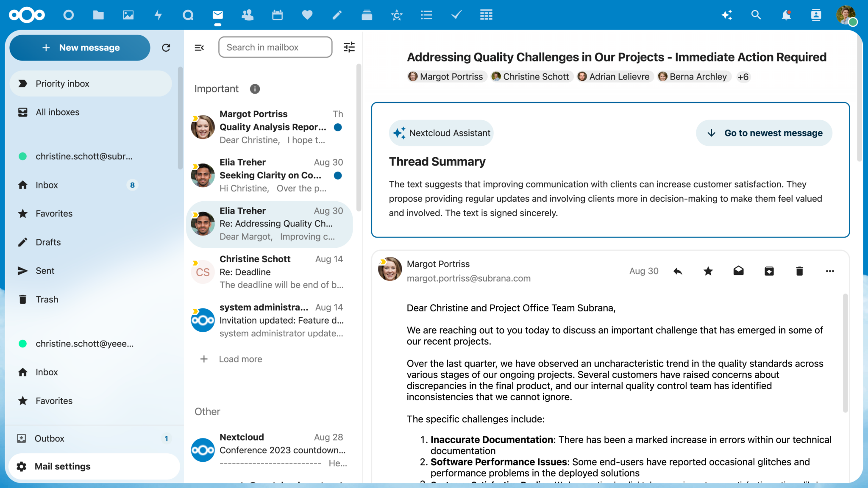Image resolution: width=868 pixels, height=488 pixels.
Task: Open the Tables app icon
Action: [486, 15]
